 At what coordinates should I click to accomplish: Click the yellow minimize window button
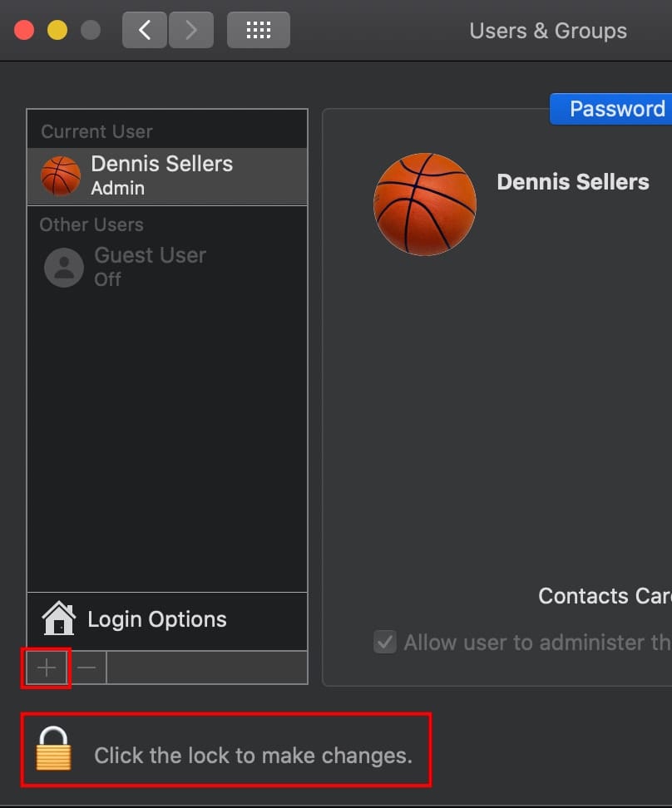coord(57,31)
